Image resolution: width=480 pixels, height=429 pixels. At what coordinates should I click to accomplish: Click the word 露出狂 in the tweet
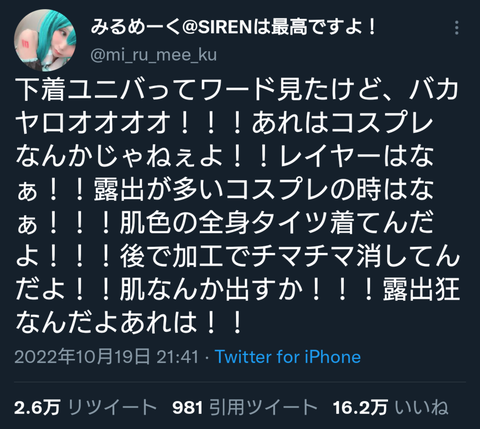(x=421, y=289)
